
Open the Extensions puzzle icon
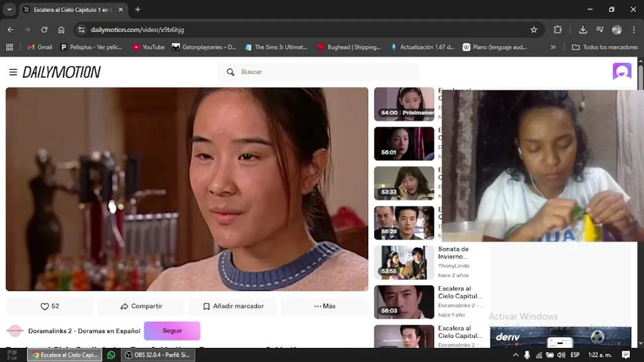click(x=557, y=30)
